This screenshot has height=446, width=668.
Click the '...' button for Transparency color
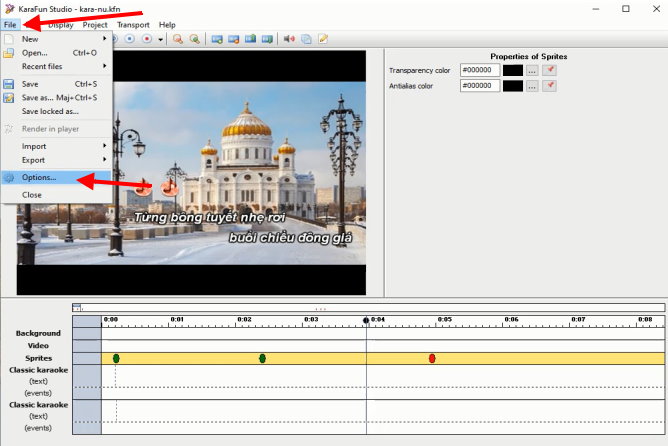point(532,71)
